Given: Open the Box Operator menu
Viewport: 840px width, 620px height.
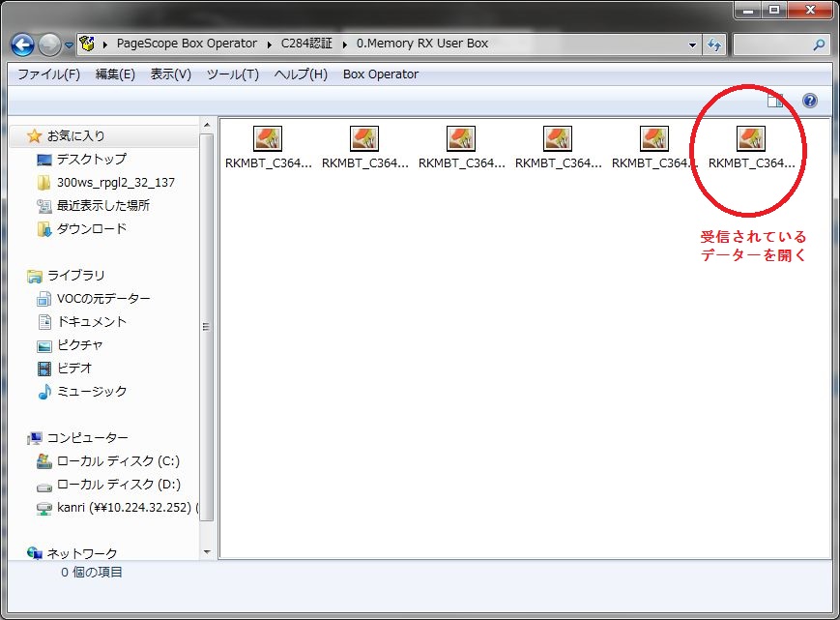Looking at the screenshot, I should tap(381, 74).
